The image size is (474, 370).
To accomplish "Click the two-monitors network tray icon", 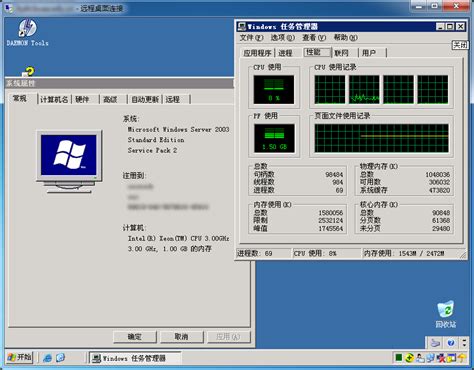I will 430,358.
